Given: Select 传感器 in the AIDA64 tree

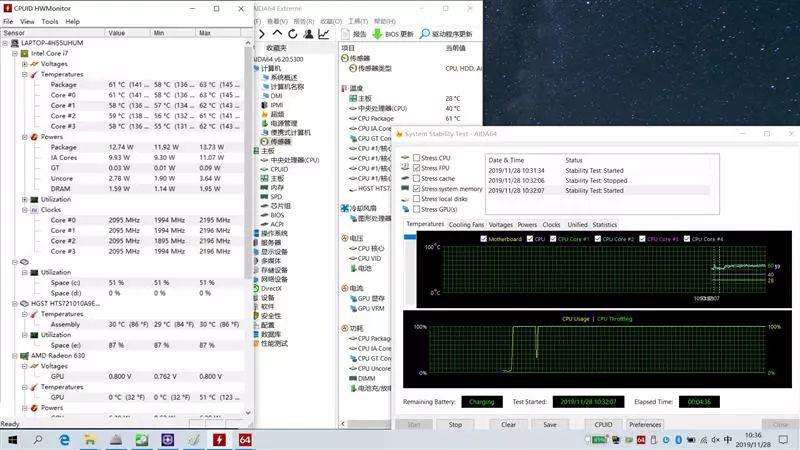Looking at the screenshot, I should point(280,142).
